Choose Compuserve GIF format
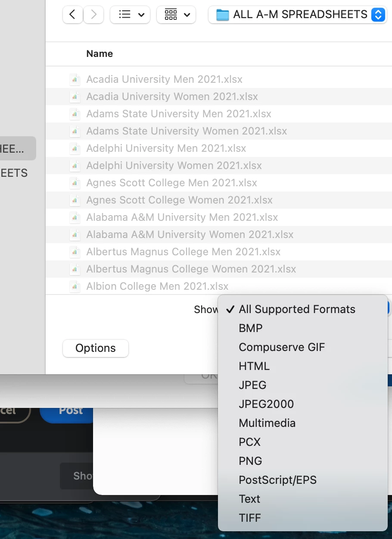The width and height of the screenshot is (392, 539). tap(302, 347)
